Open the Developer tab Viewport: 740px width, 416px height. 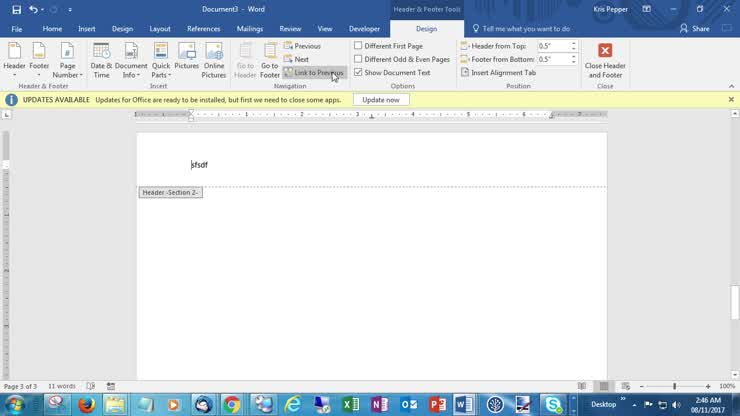click(x=364, y=29)
